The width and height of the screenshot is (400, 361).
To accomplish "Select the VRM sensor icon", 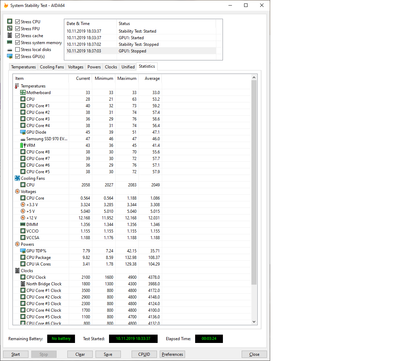I will [23, 145].
